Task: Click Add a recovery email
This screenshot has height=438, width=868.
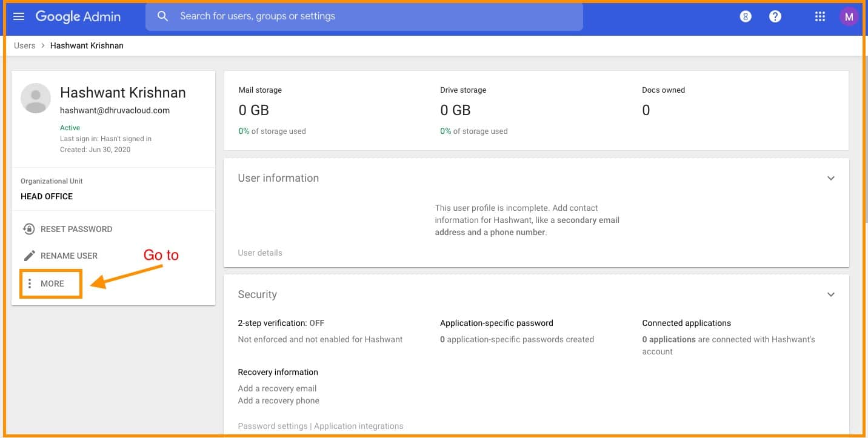Action: click(277, 388)
